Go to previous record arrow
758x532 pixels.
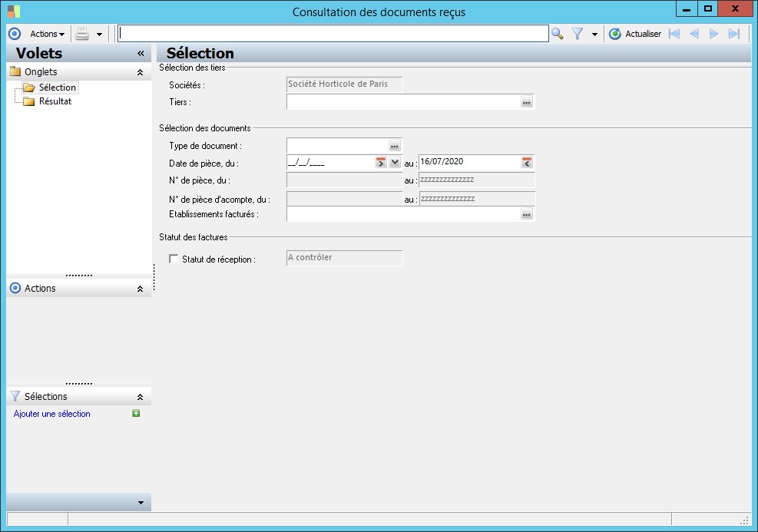(x=694, y=34)
